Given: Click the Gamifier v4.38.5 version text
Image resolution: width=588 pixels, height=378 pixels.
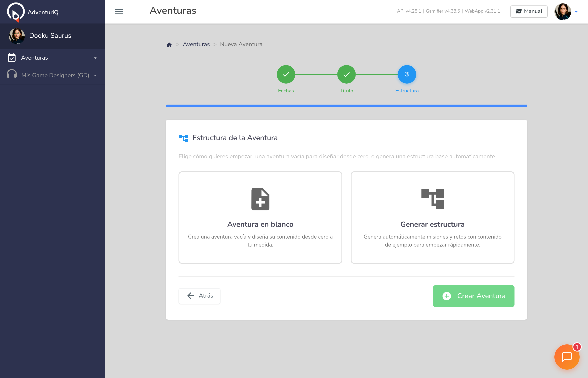Looking at the screenshot, I should [x=443, y=11].
